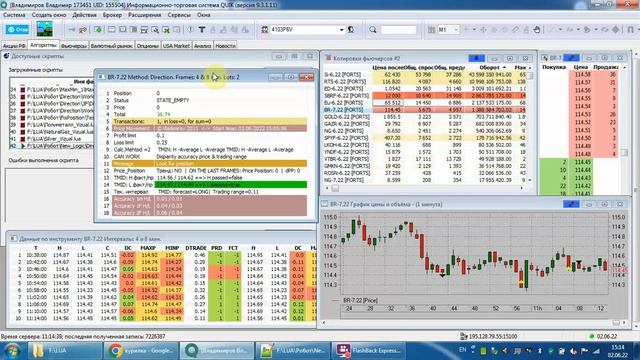The image size is (640, 360).
Task: Click the blue Отзыв button in toolbar
Action: (17, 29)
